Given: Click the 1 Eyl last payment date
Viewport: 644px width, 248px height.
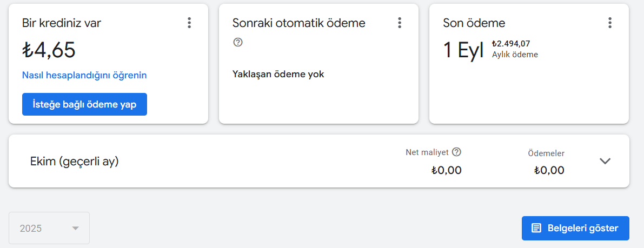Looking at the screenshot, I should [x=464, y=51].
